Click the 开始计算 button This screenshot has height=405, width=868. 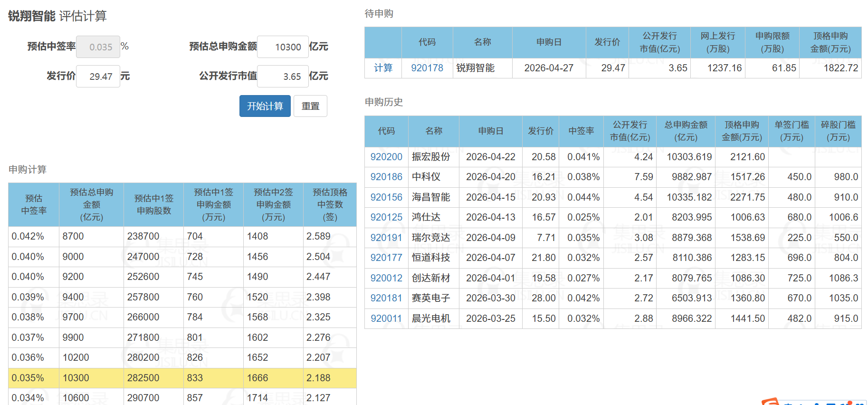(265, 106)
